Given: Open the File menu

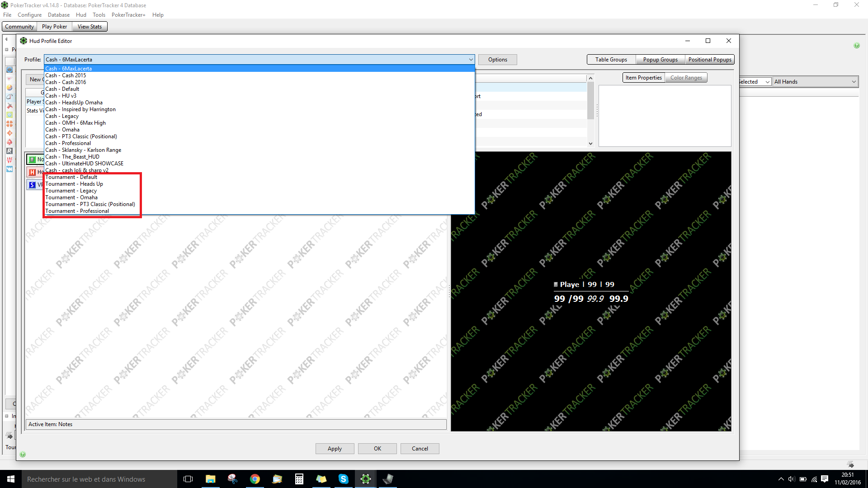Looking at the screenshot, I should point(7,15).
